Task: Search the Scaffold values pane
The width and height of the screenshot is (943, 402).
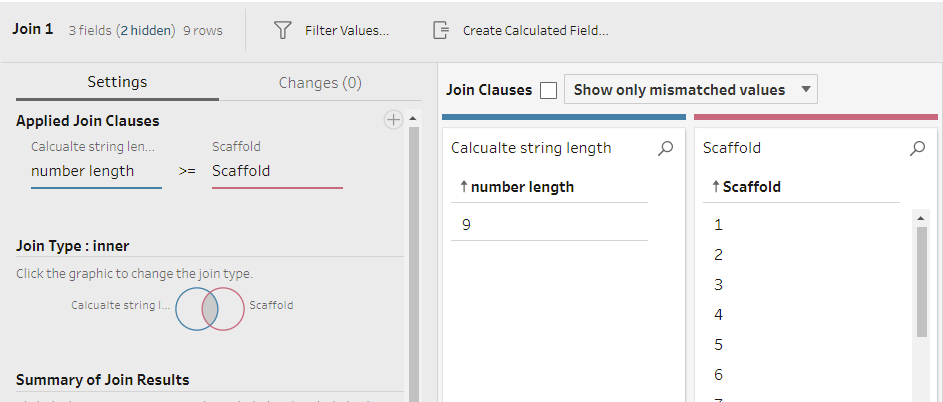Action: pos(918,148)
